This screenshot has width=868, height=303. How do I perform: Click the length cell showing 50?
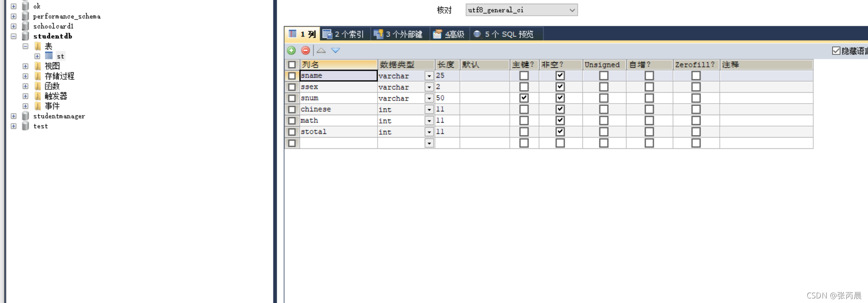click(447, 98)
